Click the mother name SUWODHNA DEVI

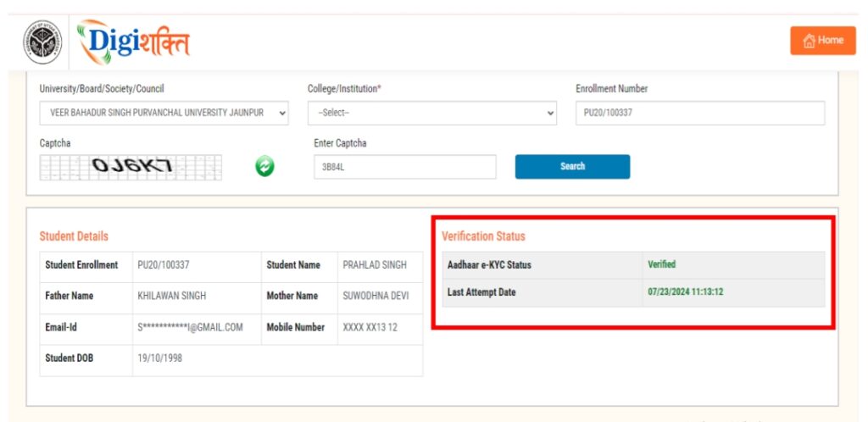click(375, 296)
